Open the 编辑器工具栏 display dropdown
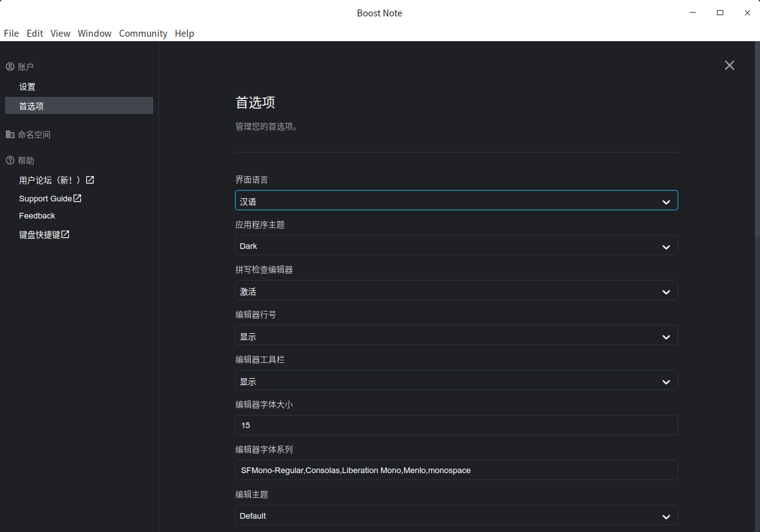 pyautogui.click(x=456, y=381)
